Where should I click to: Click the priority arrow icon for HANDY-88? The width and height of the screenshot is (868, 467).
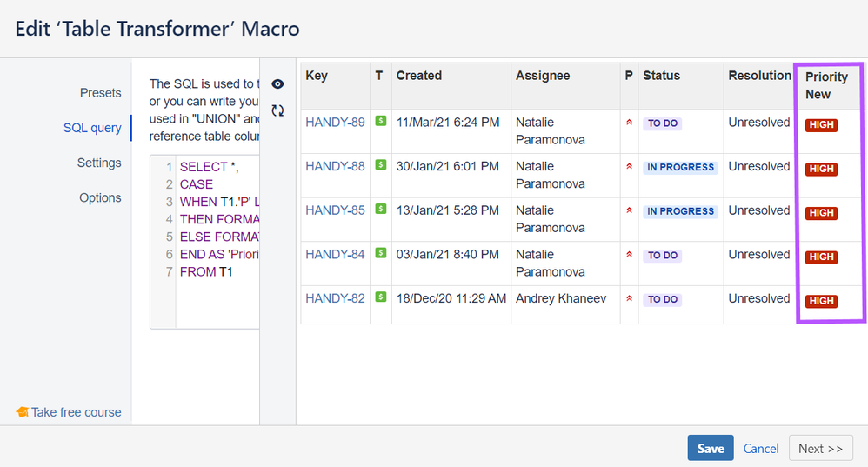629,166
